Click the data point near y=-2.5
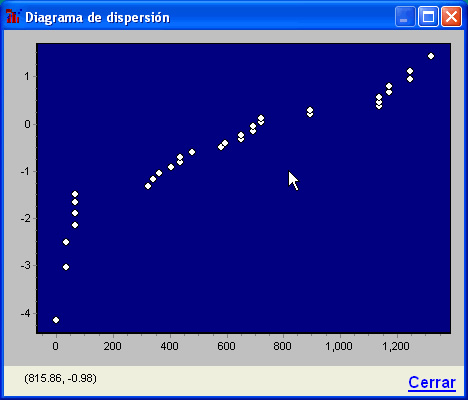Screen dimensions: 468x400 pyautogui.click(x=66, y=242)
